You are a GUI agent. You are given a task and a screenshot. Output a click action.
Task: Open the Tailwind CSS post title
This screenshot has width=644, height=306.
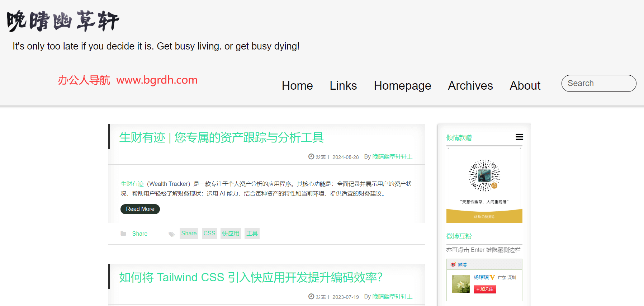[251, 277]
